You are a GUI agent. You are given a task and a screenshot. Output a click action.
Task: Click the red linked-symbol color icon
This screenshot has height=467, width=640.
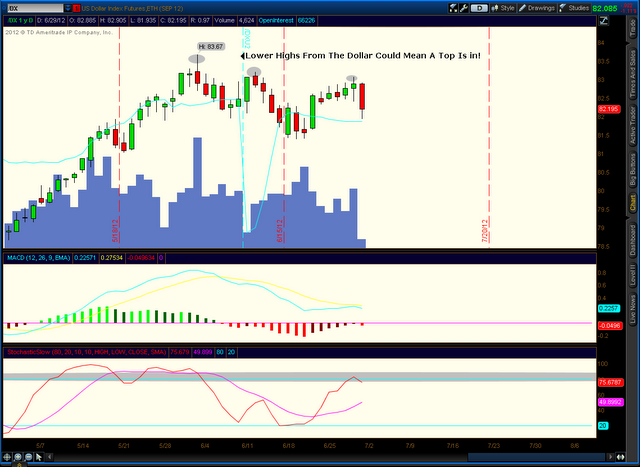pyautogui.click(x=76, y=8)
